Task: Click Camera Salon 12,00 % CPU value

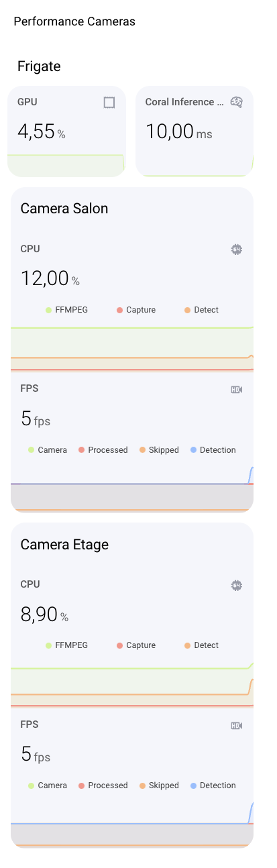Action: click(x=50, y=278)
